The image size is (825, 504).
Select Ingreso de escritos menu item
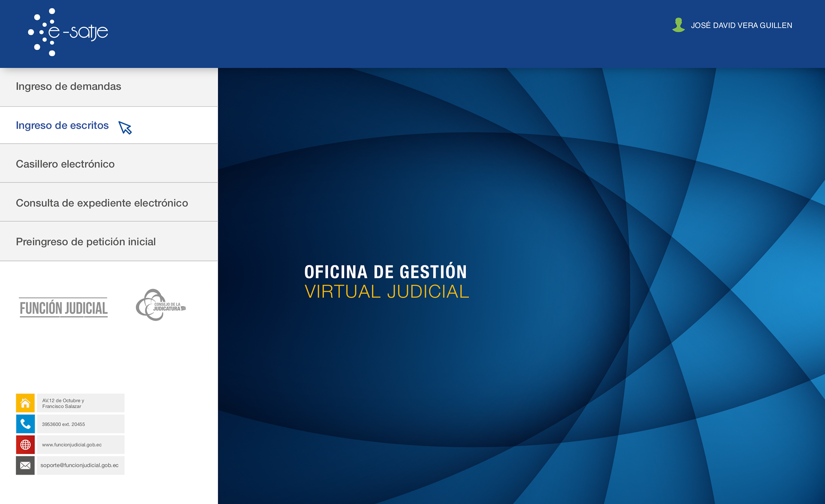[62, 125]
